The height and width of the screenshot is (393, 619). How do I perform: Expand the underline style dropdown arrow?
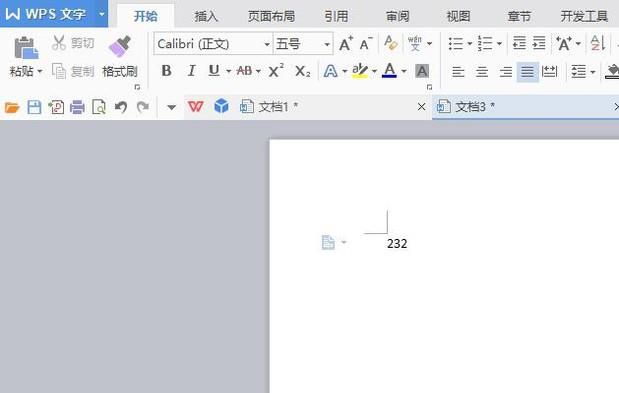point(229,71)
